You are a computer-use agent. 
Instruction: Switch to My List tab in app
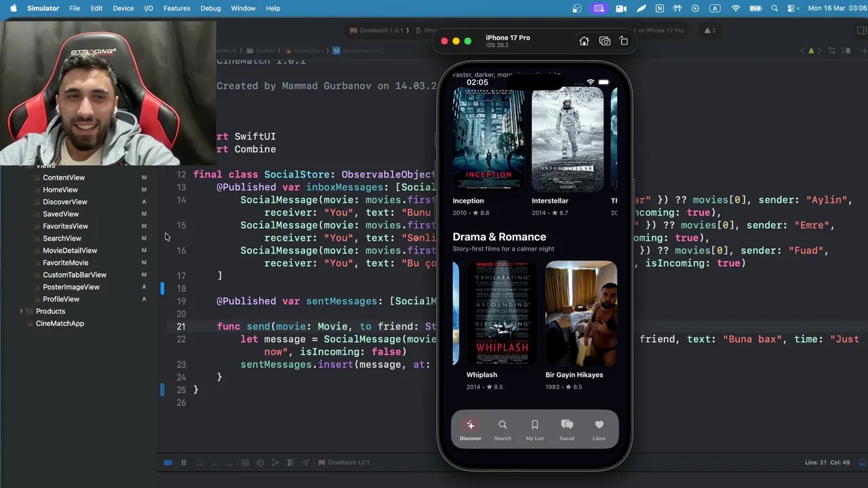tap(535, 430)
